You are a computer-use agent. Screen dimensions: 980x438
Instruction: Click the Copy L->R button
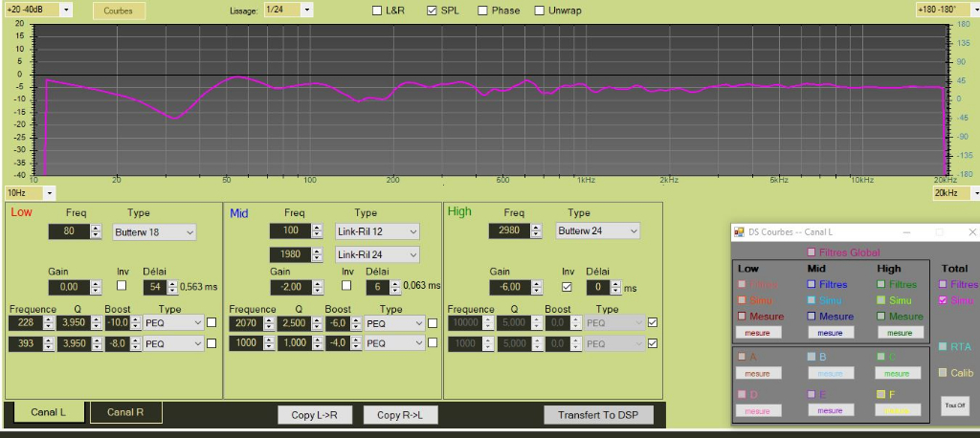(x=316, y=415)
